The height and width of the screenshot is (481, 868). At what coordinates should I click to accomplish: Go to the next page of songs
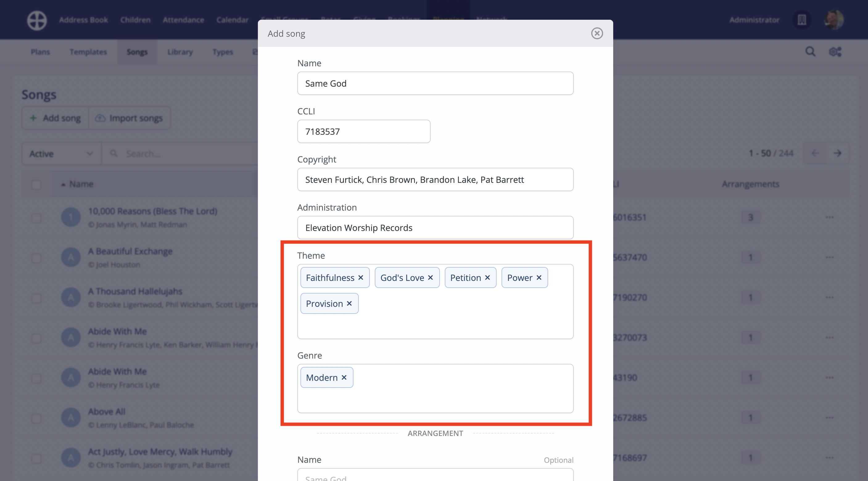click(837, 153)
